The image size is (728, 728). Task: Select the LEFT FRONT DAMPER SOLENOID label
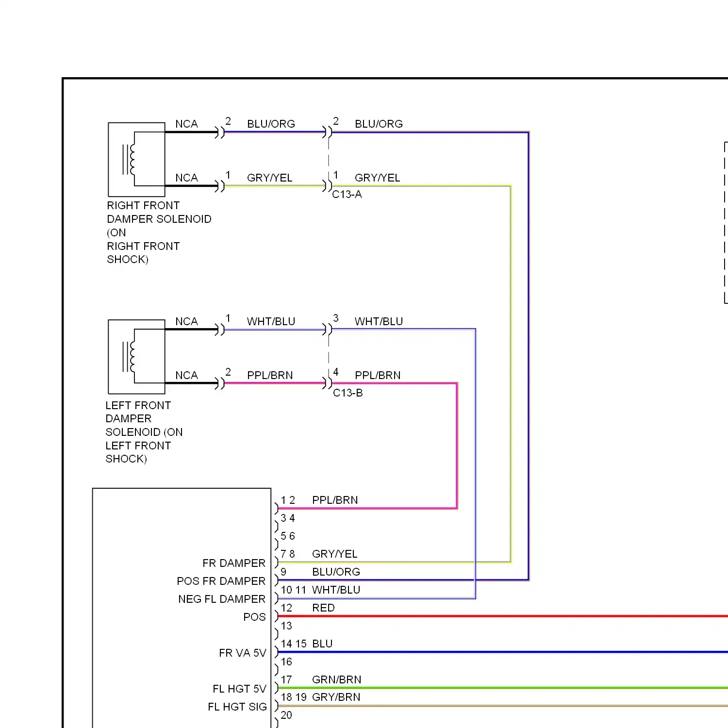pos(144,432)
